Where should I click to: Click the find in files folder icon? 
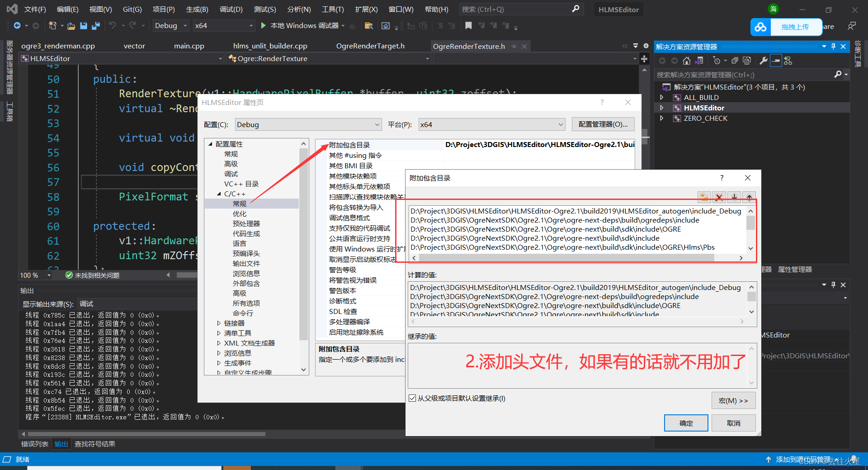tap(368, 26)
